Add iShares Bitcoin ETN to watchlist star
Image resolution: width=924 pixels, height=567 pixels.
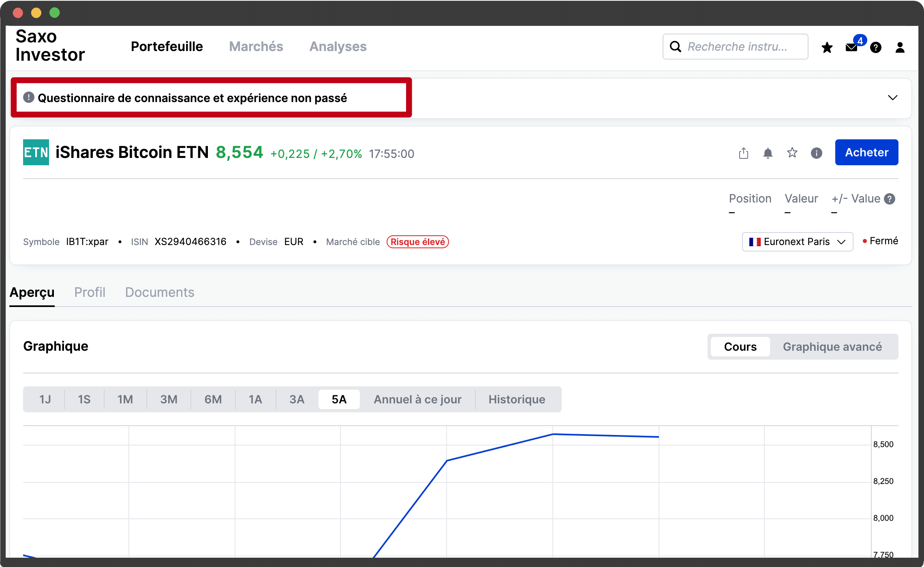[x=792, y=153]
